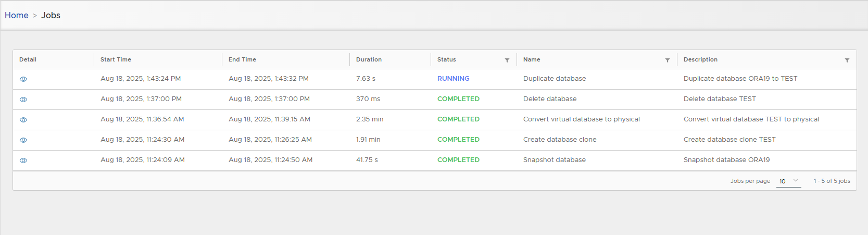Click the '1 - 5 of 5 jobs' pagination text

tap(832, 181)
